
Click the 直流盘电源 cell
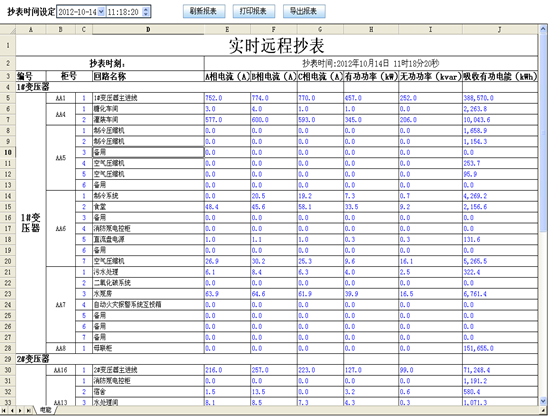pyautogui.click(x=148, y=239)
